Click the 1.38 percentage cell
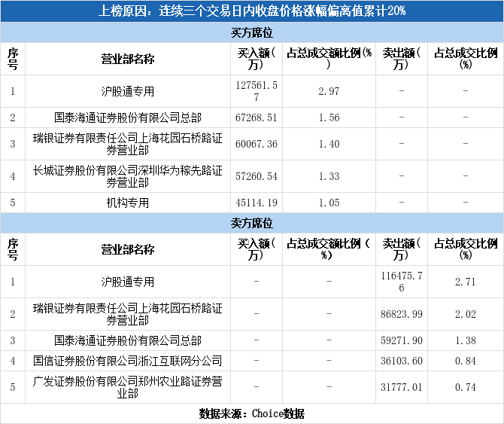Viewport: 504px width, 424px height. click(466, 340)
